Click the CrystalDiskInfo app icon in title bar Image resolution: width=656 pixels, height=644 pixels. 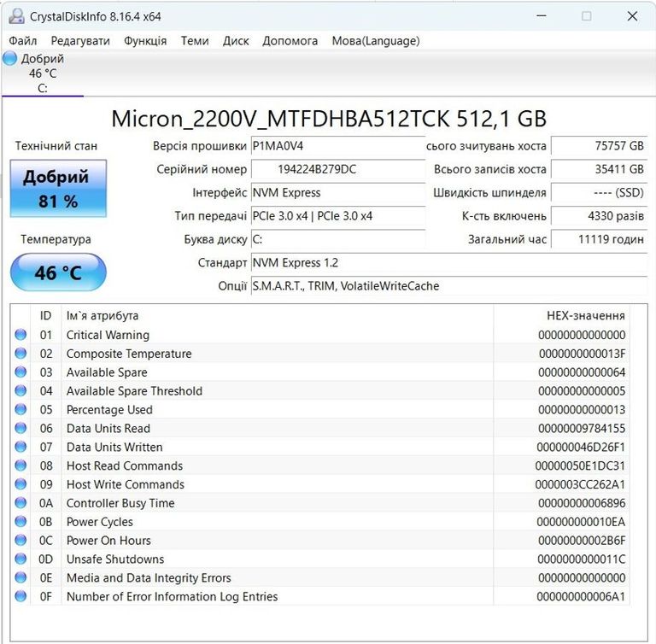(x=15, y=16)
